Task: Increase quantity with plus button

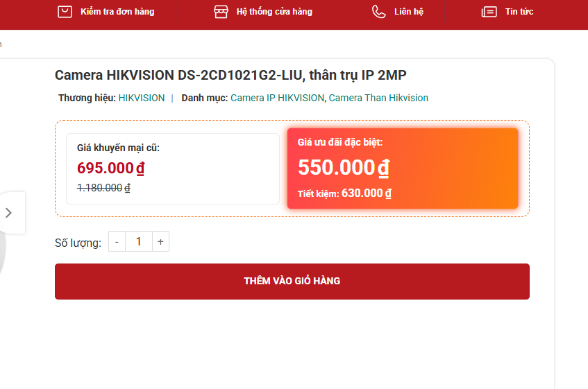Action: (x=160, y=241)
